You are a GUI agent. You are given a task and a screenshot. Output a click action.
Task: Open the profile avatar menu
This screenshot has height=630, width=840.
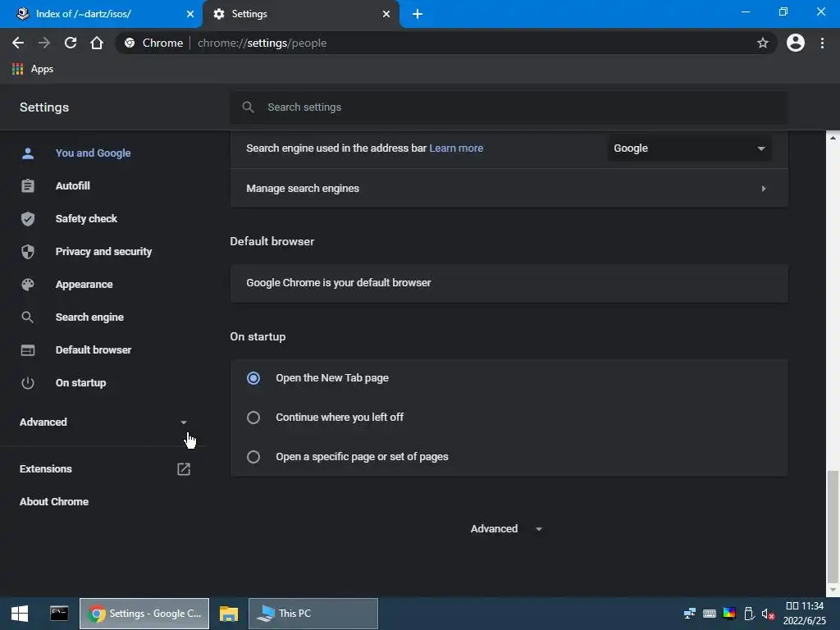(795, 43)
